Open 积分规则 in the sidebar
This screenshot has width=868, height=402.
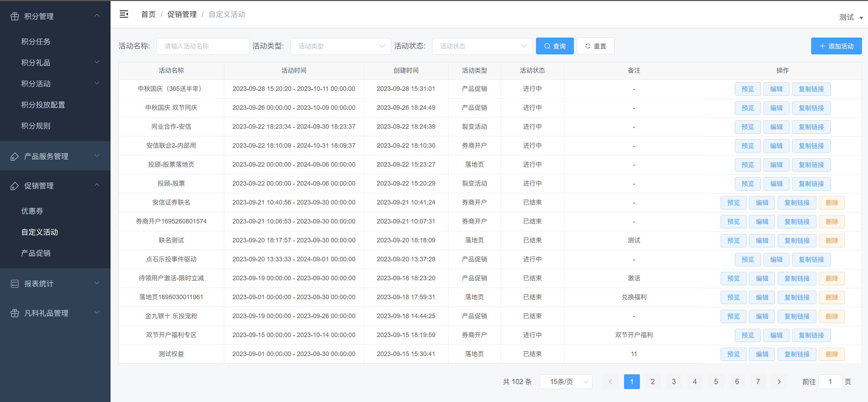click(x=36, y=126)
